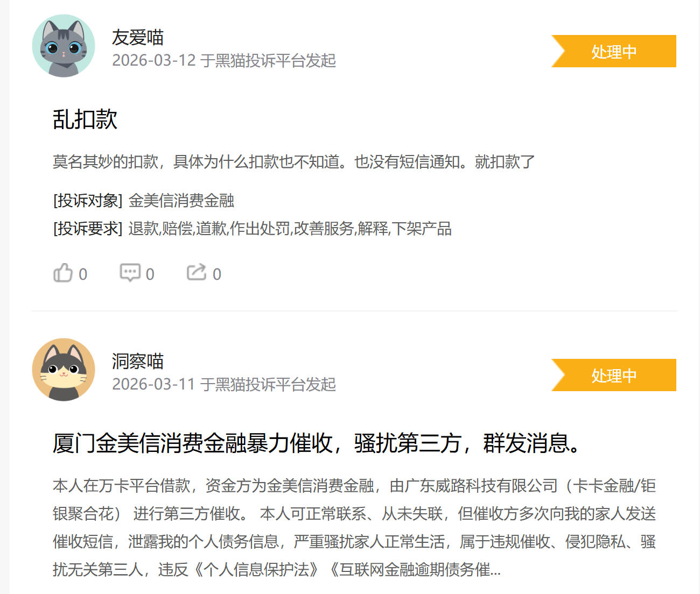Click 处理中 status badge on second complaint
Viewport: 700px width, 594px height.
click(614, 375)
